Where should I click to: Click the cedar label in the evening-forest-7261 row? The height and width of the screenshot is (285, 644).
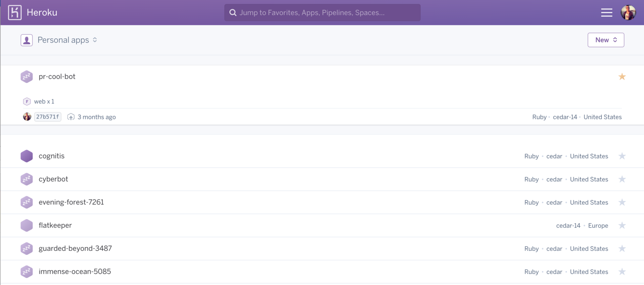coord(554,203)
